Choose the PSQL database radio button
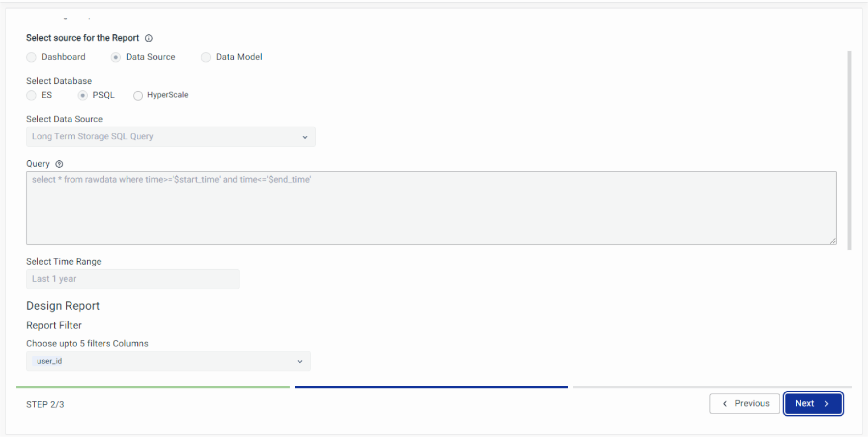Viewport: 868px width, 437px height. 83,96
